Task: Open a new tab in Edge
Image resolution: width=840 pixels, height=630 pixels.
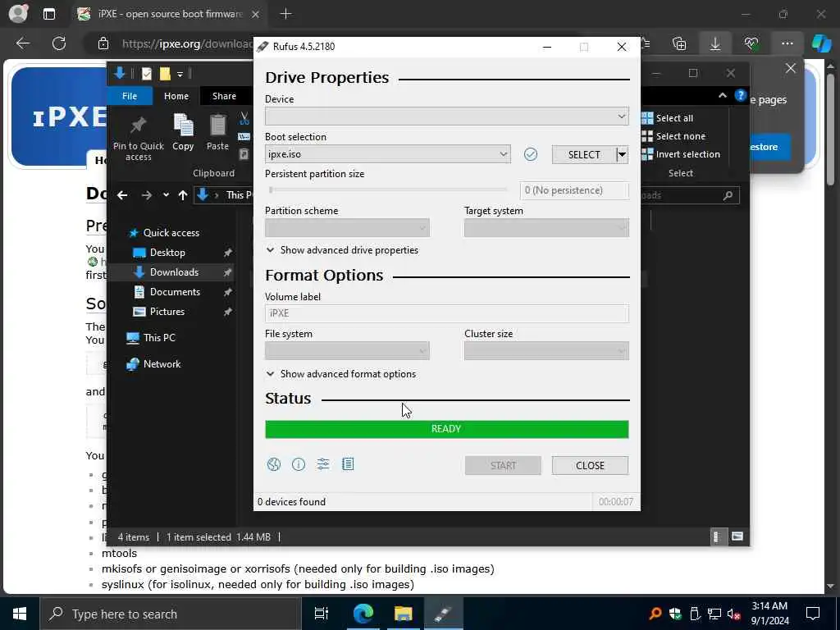Action: (x=286, y=14)
